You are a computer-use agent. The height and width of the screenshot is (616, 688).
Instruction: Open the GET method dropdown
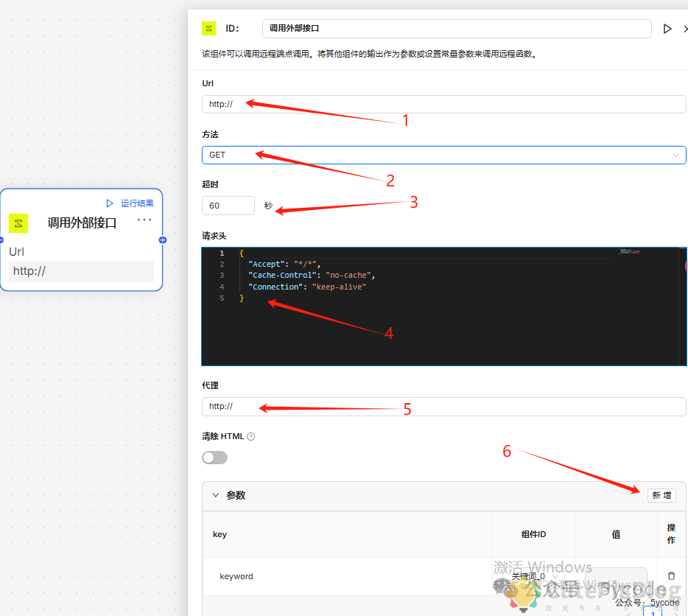tap(443, 155)
